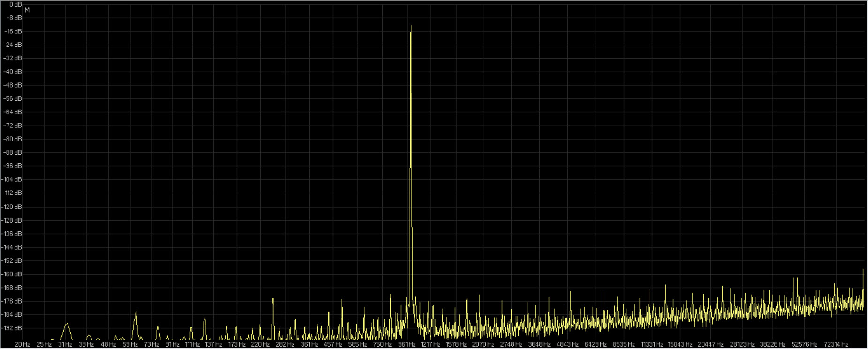Click the -96 dB amplitude axis label
The width and height of the screenshot is (868, 349).
click(13, 166)
